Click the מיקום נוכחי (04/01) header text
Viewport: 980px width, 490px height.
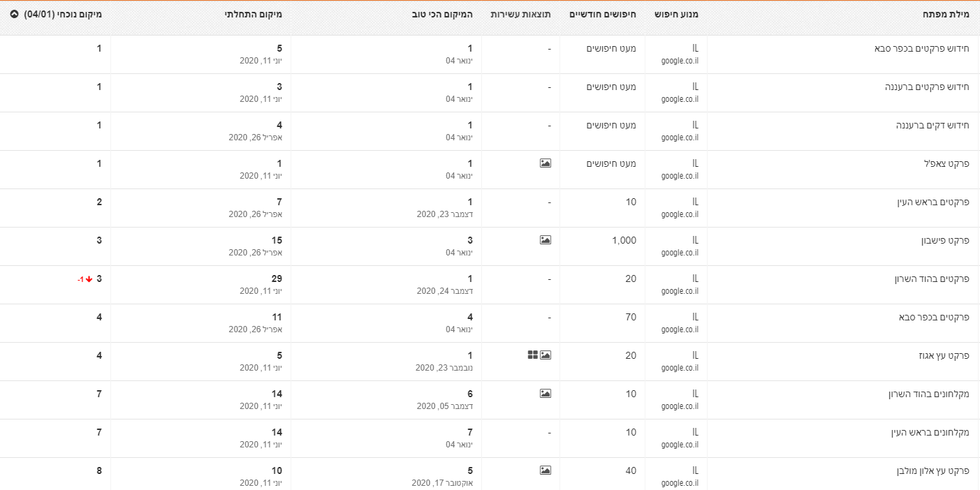tap(63, 14)
